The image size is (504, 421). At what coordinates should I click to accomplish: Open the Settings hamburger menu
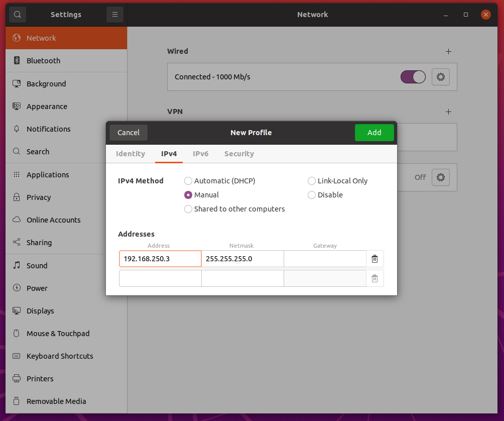click(115, 14)
